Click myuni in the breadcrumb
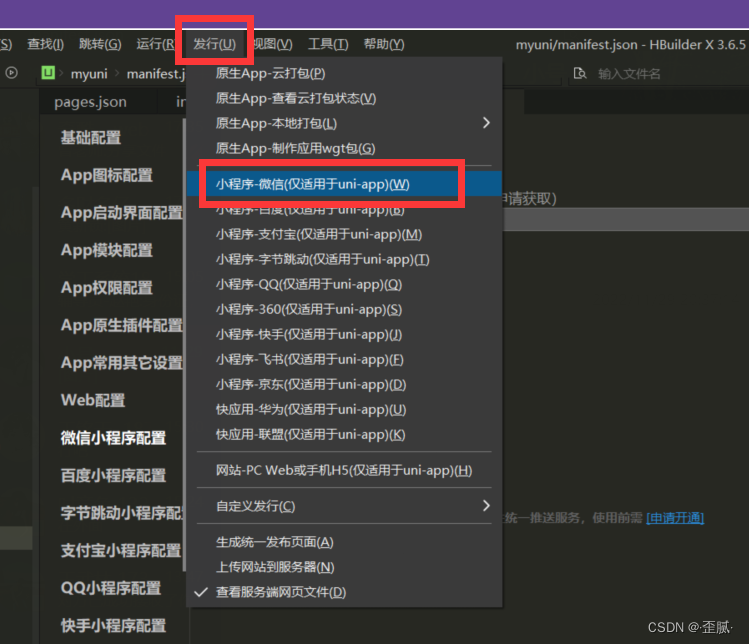Viewport: 749px width, 644px height. click(x=89, y=74)
